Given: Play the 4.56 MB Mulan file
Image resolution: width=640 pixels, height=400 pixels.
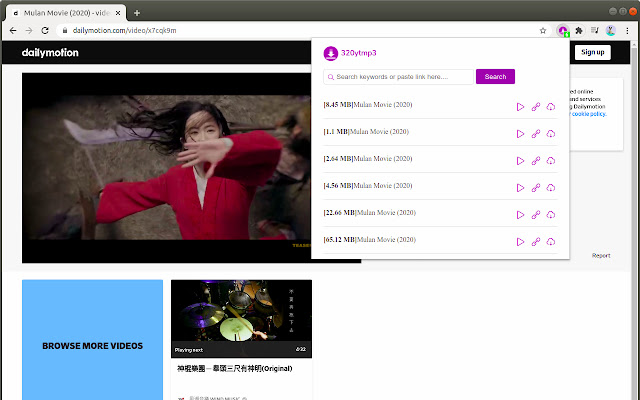Looking at the screenshot, I should [x=520, y=187].
